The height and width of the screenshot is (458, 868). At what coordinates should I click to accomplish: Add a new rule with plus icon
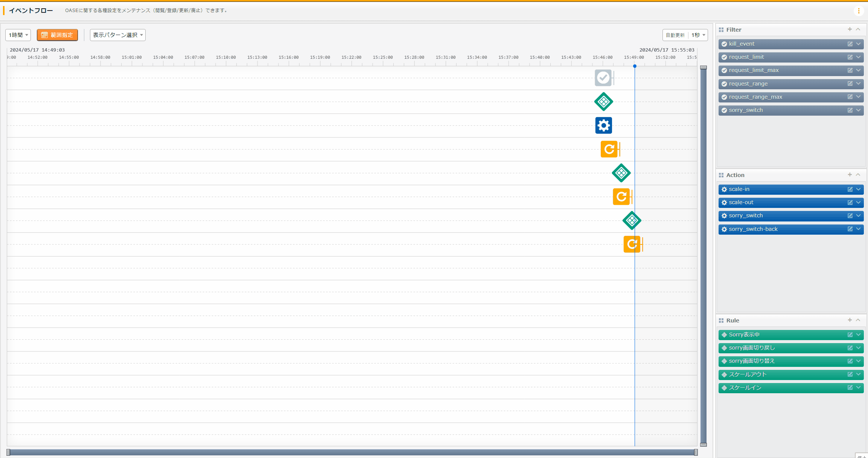click(850, 320)
